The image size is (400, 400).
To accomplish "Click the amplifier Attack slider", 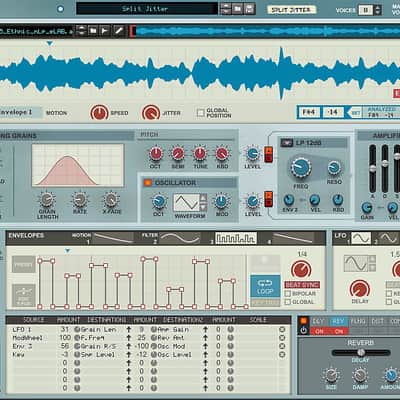I will (x=372, y=168).
